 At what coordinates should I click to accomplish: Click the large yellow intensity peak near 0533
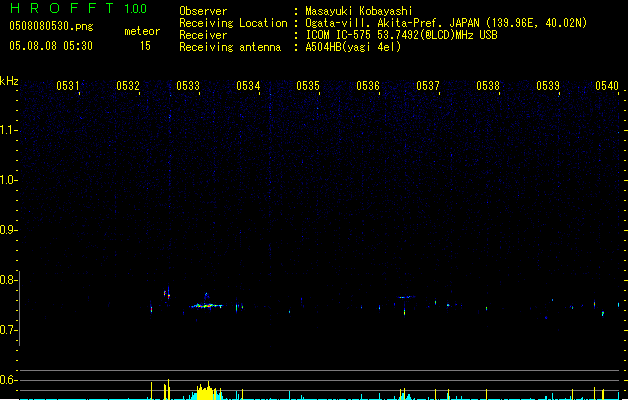[206, 392]
